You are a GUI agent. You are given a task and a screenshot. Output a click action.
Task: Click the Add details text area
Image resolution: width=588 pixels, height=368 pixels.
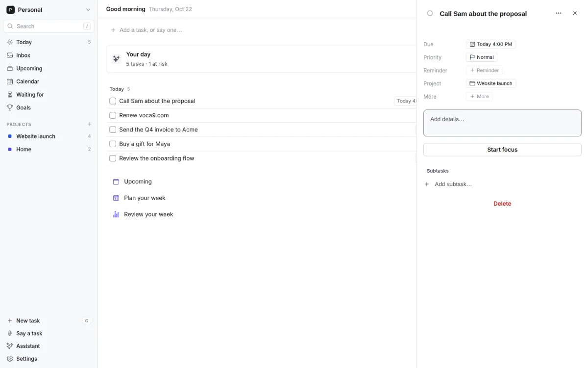(x=502, y=123)
